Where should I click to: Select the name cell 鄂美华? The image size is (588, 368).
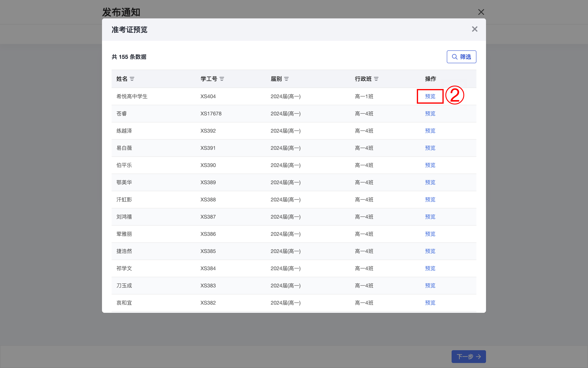[x=124, y=183]
